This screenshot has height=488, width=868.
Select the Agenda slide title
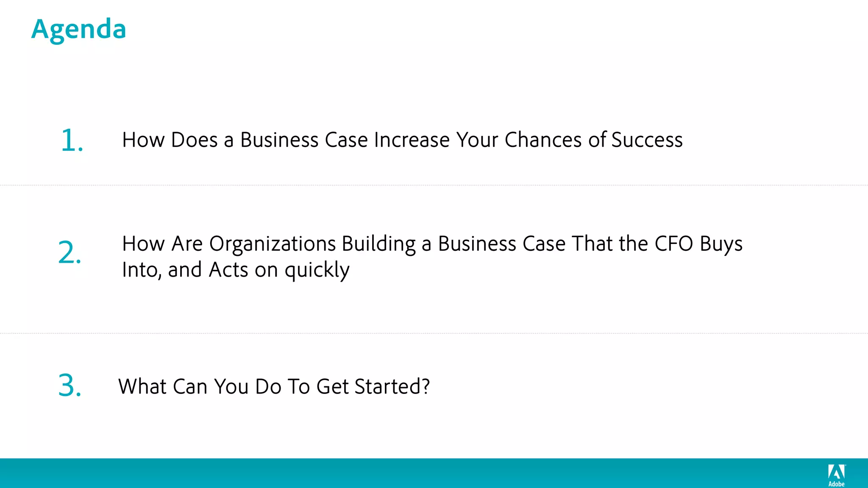pyautogui.click(x=79, y=29)
